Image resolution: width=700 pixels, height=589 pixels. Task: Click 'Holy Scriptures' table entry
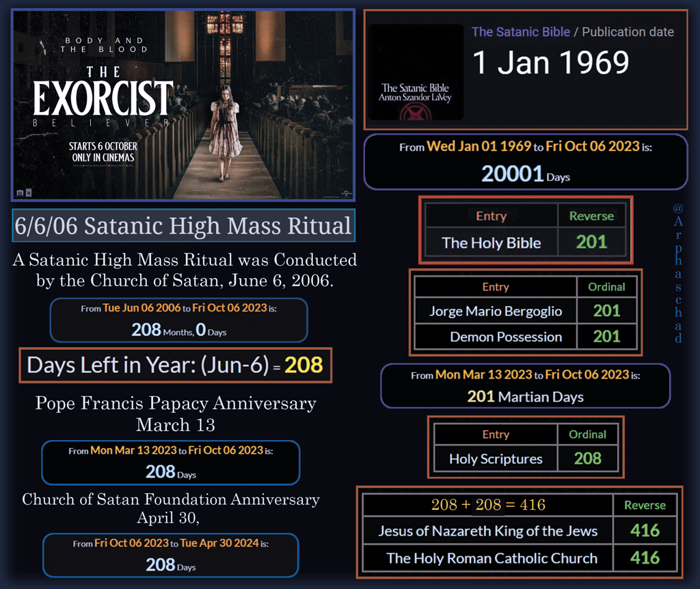click(x=496, y=458)
